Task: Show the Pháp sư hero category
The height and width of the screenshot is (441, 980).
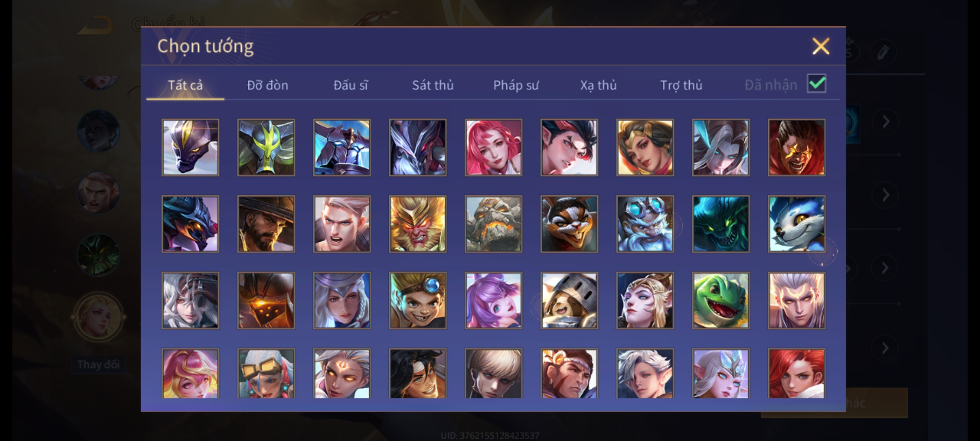Action: point(516,85)
